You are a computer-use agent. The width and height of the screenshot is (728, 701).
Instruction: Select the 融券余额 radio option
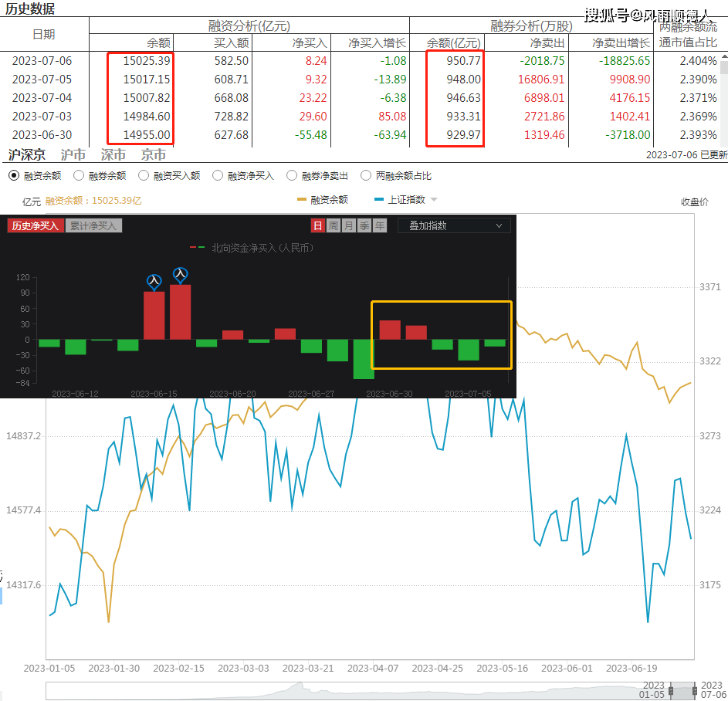tap(79, 176)
